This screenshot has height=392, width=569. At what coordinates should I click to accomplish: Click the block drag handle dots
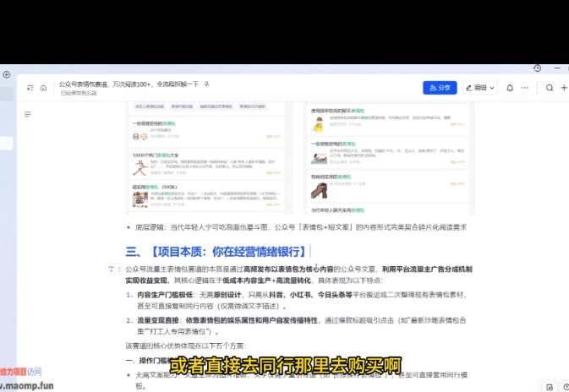click(x=119, y=269)
